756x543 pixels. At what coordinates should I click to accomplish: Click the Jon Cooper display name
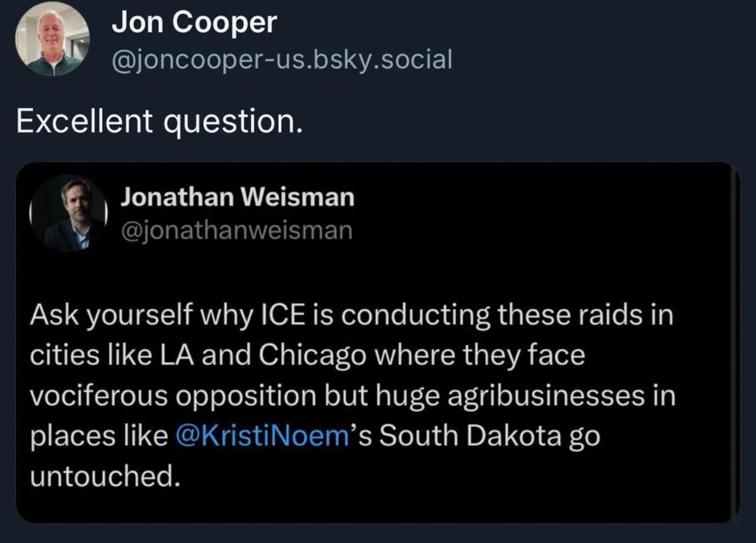tap(194, 23)
